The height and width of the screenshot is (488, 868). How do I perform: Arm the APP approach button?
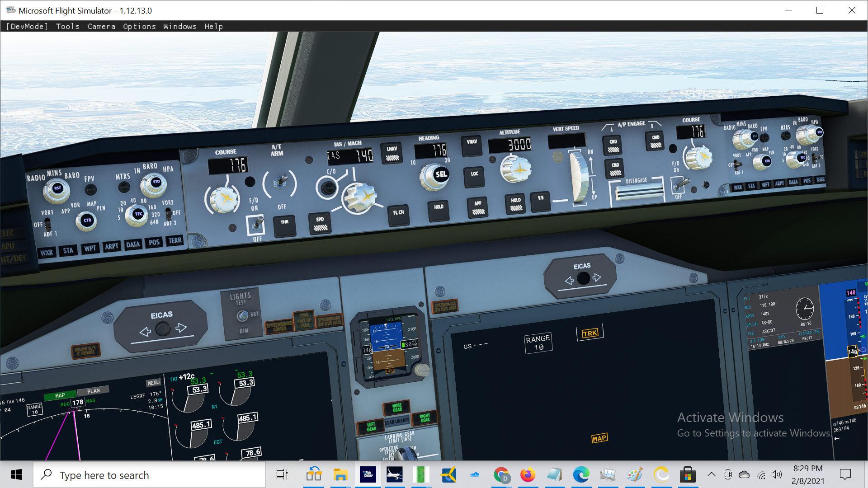[x=478, y=207]
